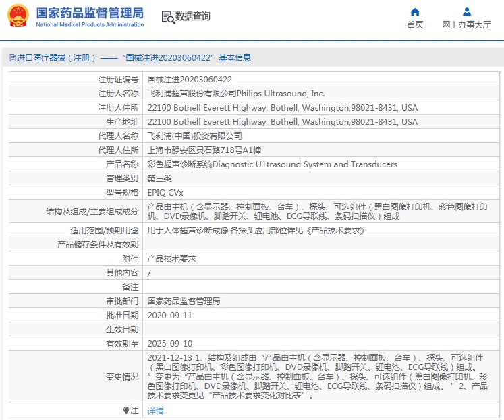
Task: Click attachment value 产品技术要求
Action: (171, 258)
